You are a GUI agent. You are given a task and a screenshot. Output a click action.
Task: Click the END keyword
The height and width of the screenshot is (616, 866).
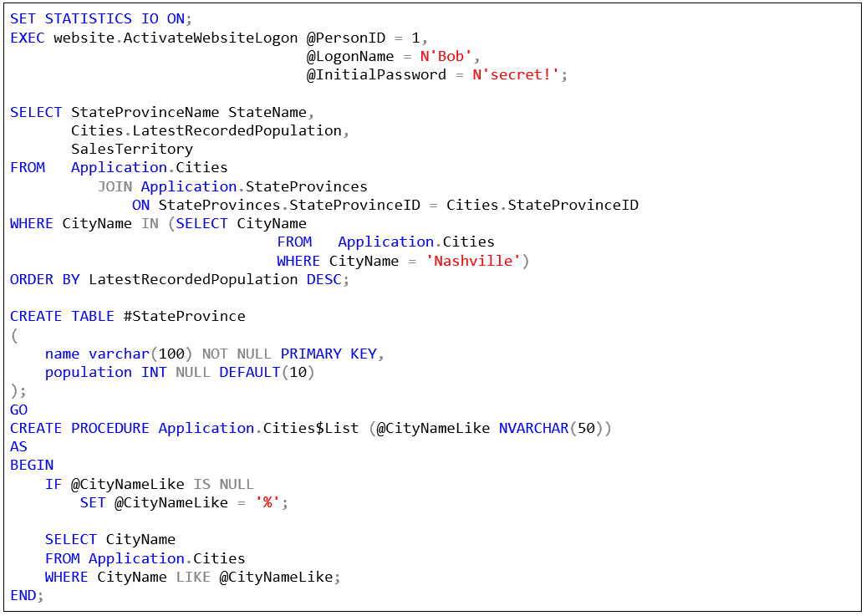point(23,596)
